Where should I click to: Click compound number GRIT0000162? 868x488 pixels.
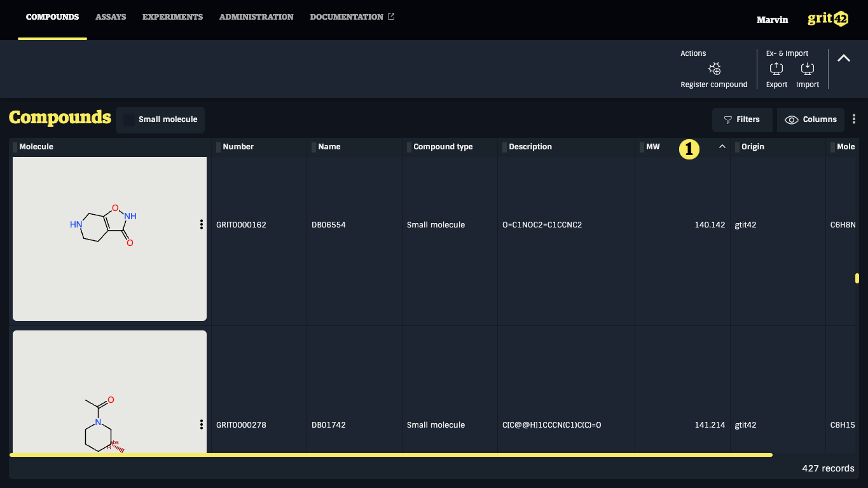pos(241,225)
